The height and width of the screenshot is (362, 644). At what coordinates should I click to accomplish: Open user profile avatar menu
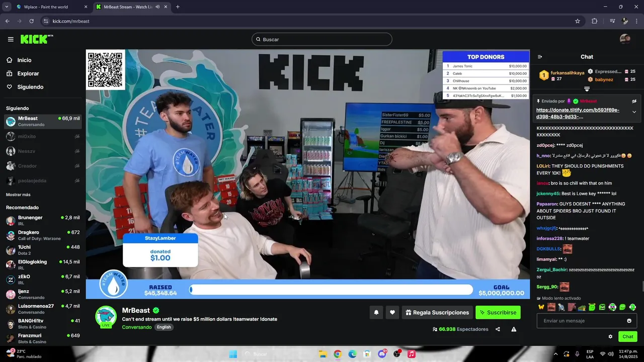pos(625,39)
